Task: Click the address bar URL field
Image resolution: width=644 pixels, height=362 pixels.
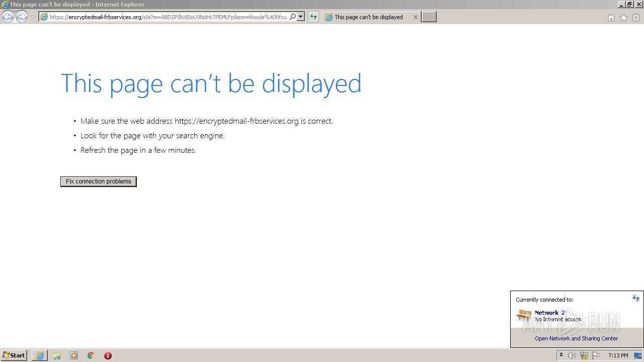Action: click(168, 17)
